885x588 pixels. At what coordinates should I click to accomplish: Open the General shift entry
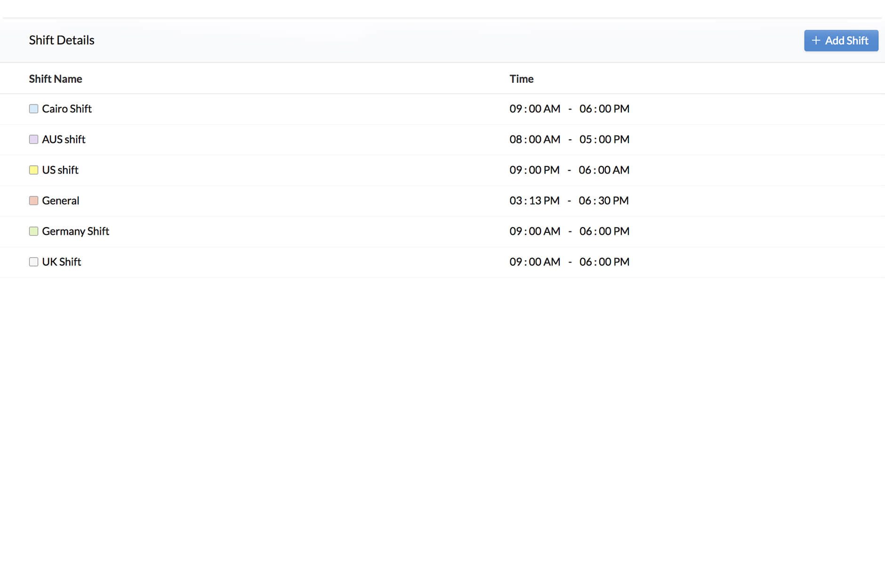coord(61,201)
